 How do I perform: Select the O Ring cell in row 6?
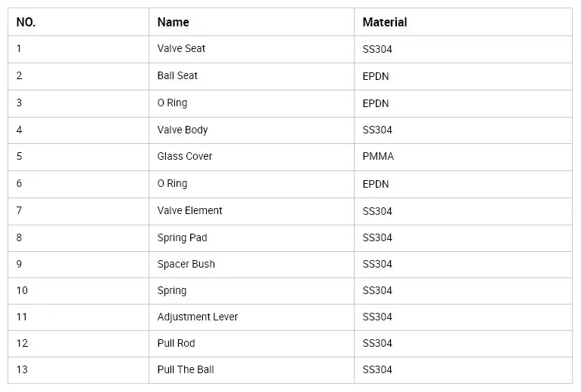[x=172, y=184]
